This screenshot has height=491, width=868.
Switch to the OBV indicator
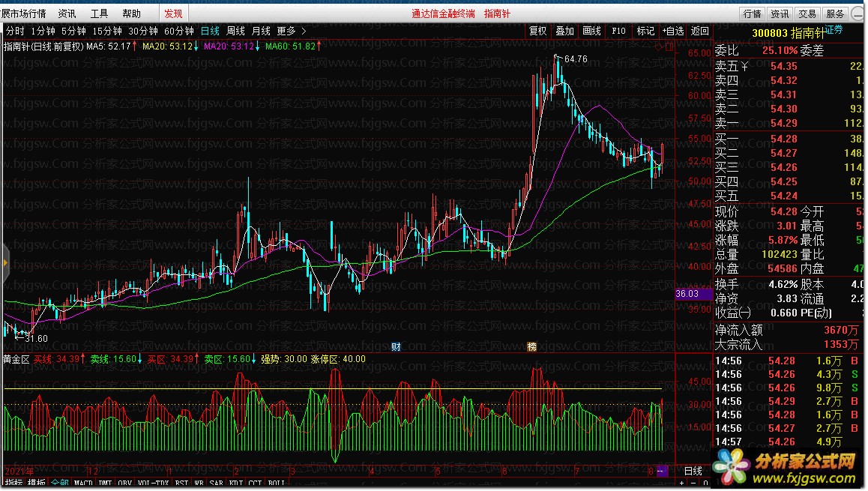pos(125,484)
